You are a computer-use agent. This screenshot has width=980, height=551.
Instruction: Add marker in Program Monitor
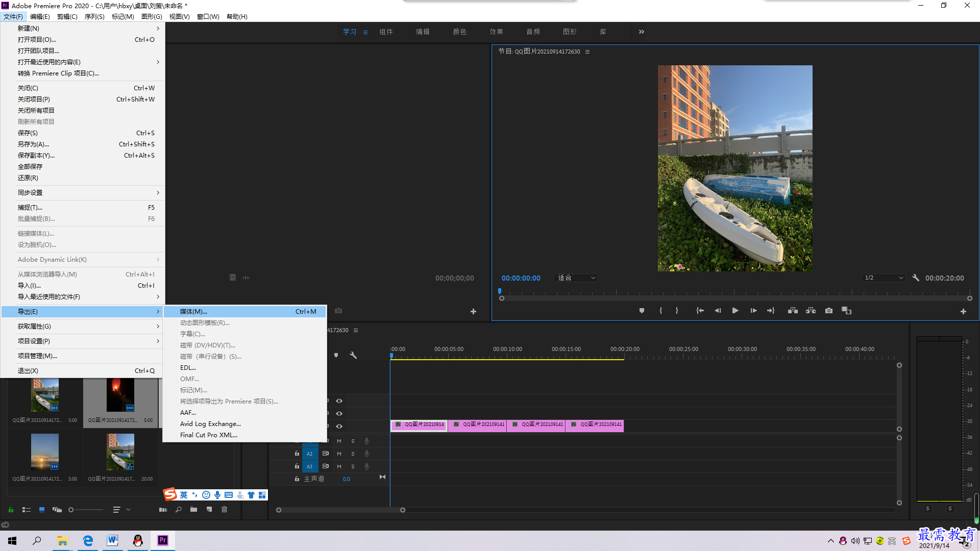coord(642,311)
